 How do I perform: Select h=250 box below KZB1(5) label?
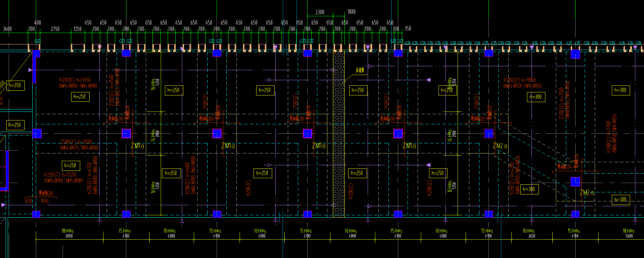(80, 97)
